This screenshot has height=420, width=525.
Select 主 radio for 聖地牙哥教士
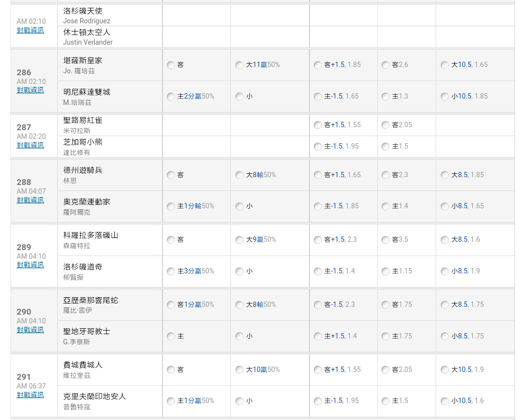click(171, 336)
